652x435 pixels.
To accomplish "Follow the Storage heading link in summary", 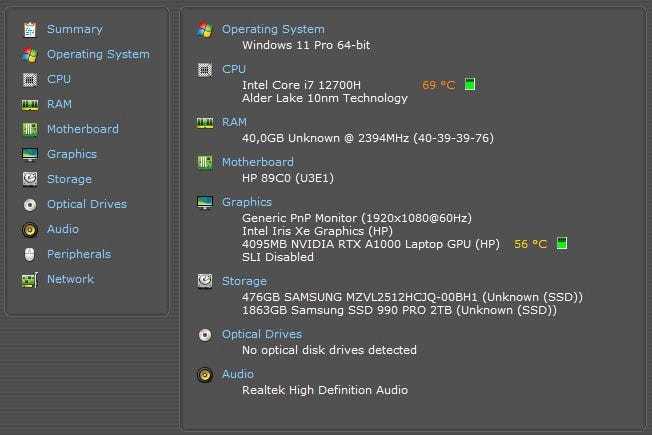I will click(244, 281).
